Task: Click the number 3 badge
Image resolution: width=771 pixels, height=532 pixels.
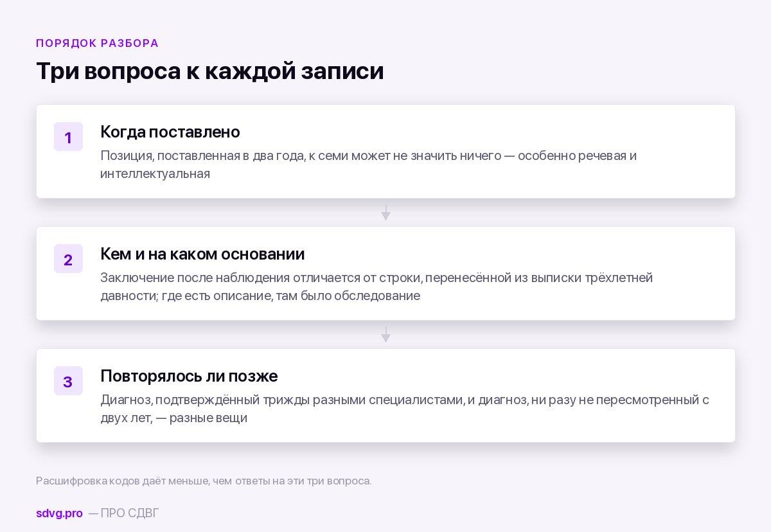Action: tap(68, 381)
